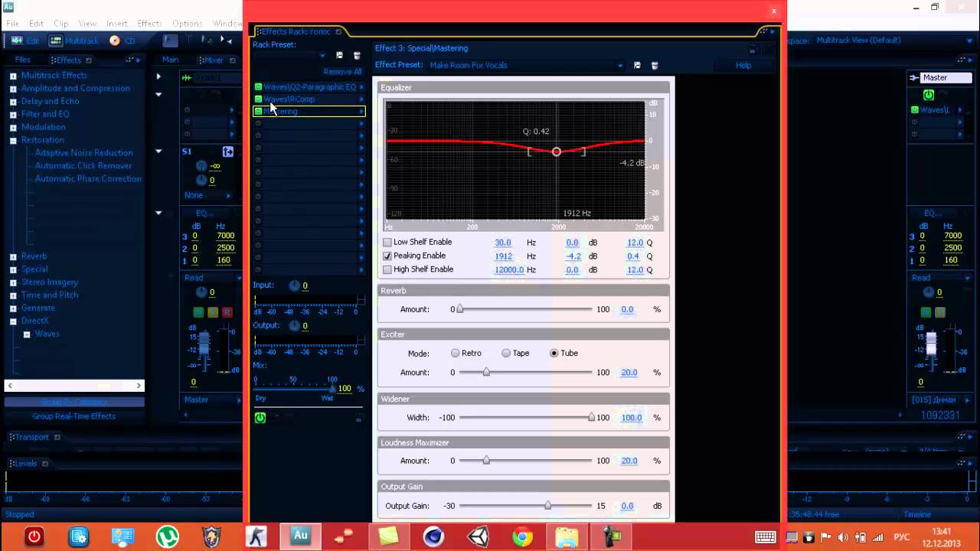Collapse the Restoration category
980x551 pixels.
tap(13, 141)
